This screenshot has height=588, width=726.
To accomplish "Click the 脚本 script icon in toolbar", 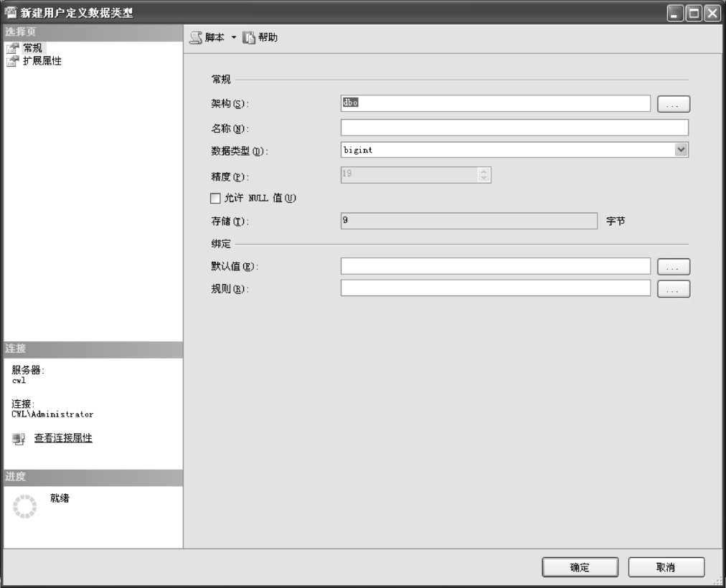I will (197, 37).
